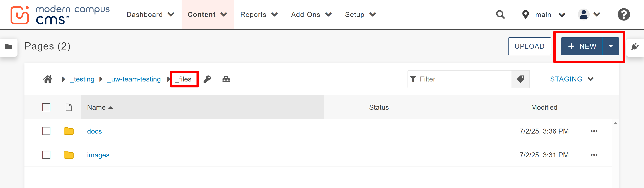This screenshot has height=188, width=644.
Task: Open the row actions ellipsis for docs
Action: click(594, 131)
